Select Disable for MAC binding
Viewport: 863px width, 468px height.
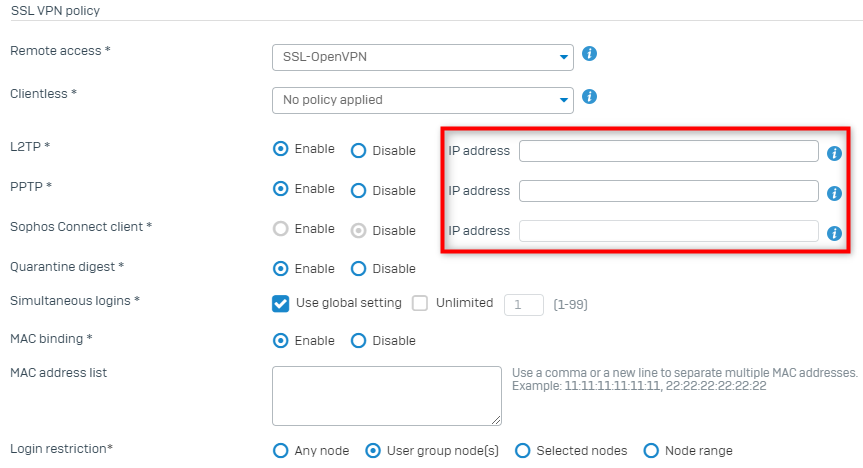tap(358, 341)
